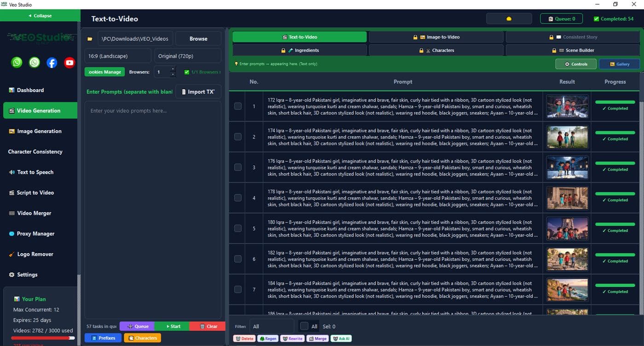Switch to the Ingredients tab

point(300,50)
